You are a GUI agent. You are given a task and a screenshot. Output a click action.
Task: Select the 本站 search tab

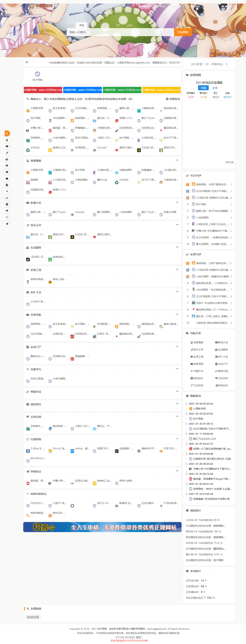point(81,25)
